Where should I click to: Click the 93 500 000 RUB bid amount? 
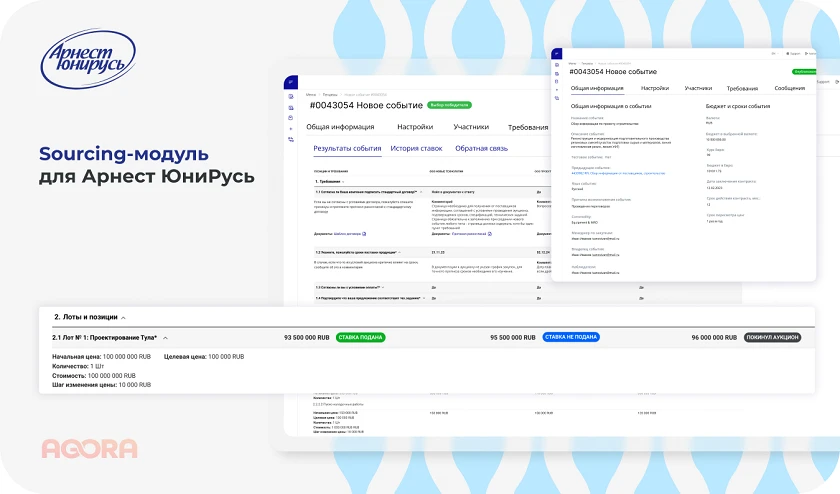[306, 338]
